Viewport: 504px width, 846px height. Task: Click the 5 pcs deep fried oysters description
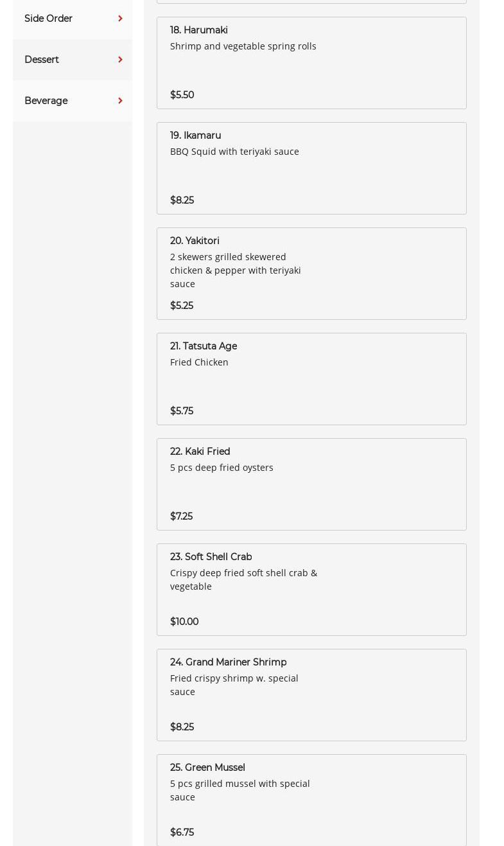222,468
